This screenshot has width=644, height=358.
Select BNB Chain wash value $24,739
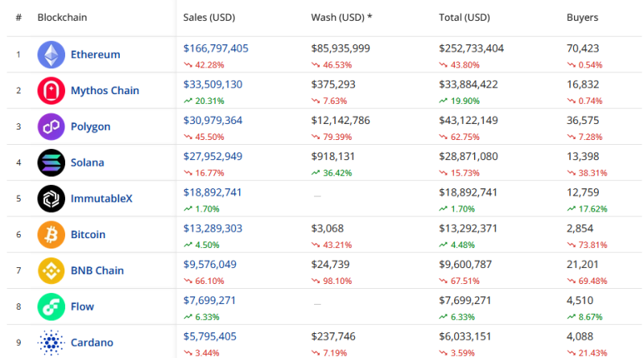[330, 265]
